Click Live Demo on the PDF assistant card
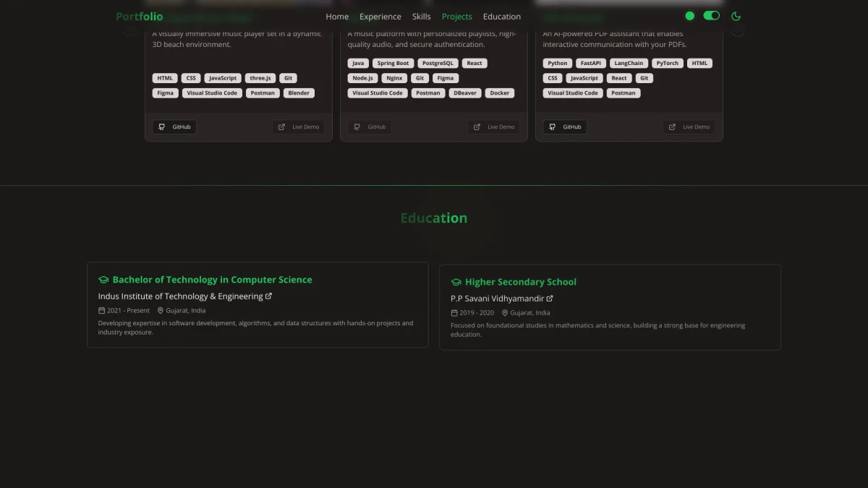The width and height of the screenshot is (868, 488). (689, 127)
